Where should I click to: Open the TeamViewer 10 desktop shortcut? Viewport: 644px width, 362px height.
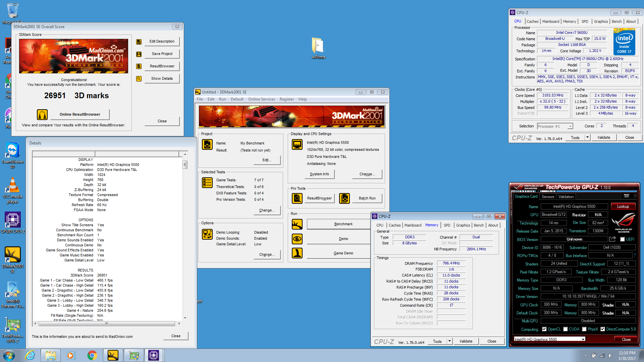point(12,155)
